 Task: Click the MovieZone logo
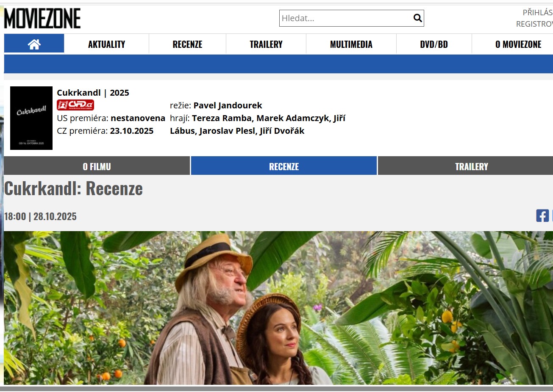(42, 18)
